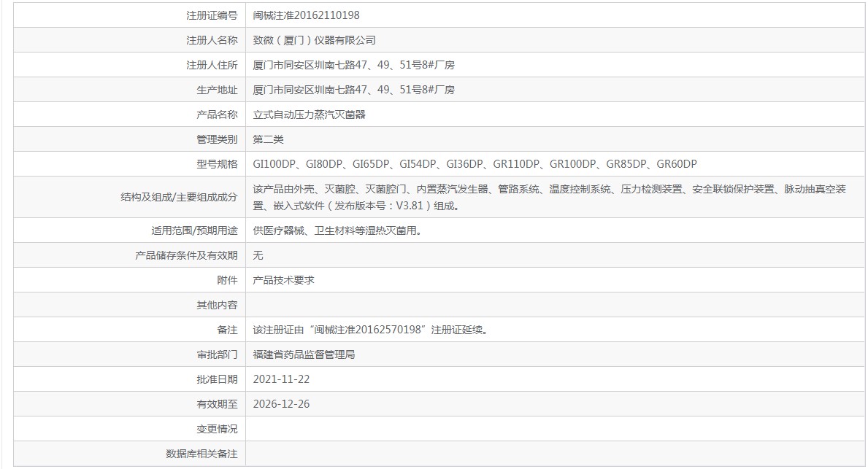This screenshot has height=469, width=868.
Task: Click approval date 2021-11-22
Action: click(281, 379)
